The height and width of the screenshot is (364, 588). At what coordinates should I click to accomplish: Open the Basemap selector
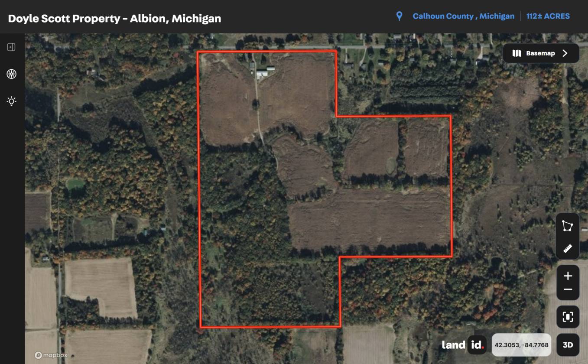point(541,53)
